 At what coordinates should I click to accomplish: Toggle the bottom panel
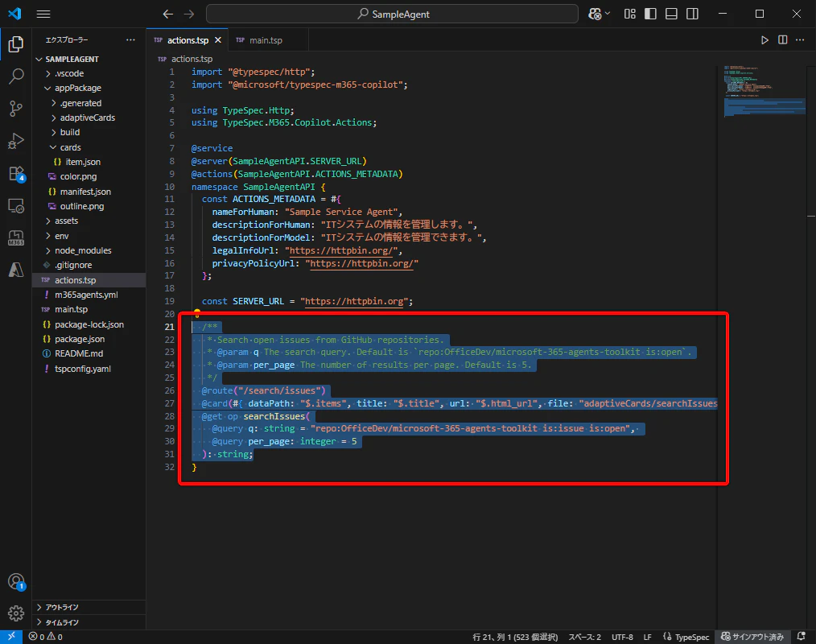(x=671, y=14)
